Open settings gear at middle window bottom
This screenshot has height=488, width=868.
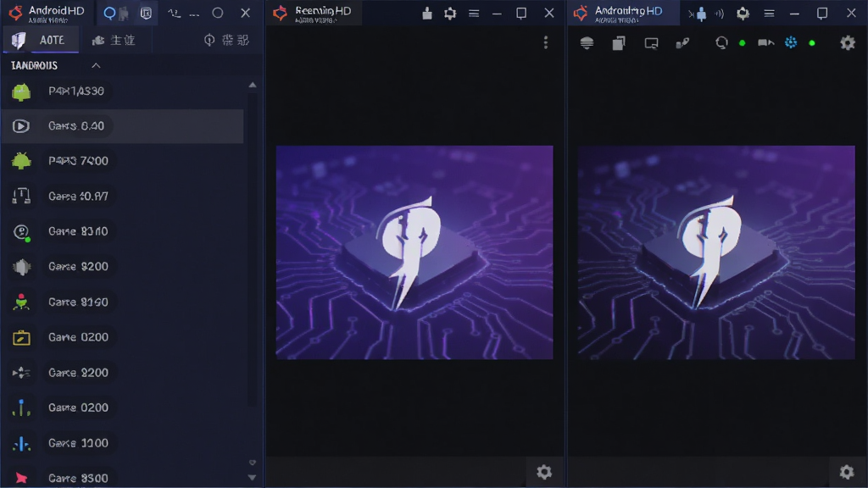[x=544, y=472]
